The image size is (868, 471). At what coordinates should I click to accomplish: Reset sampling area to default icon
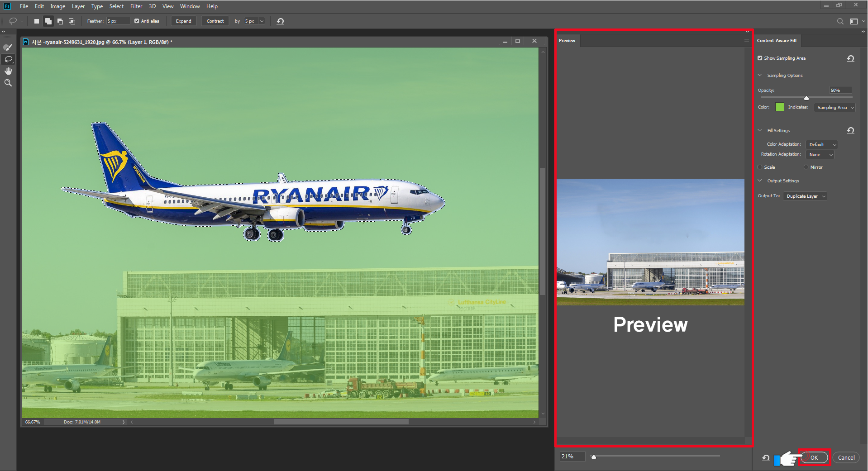(x=850, y=58)
